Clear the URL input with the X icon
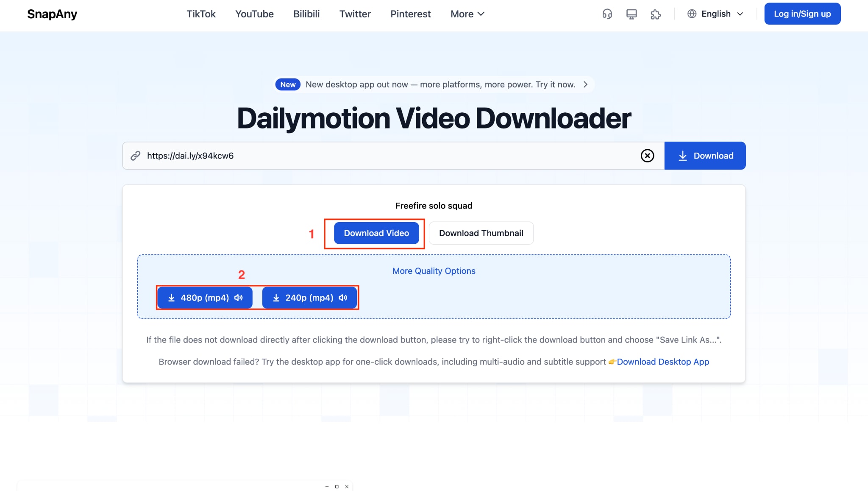This screenshot has width=868, height=491. point(647,156)
